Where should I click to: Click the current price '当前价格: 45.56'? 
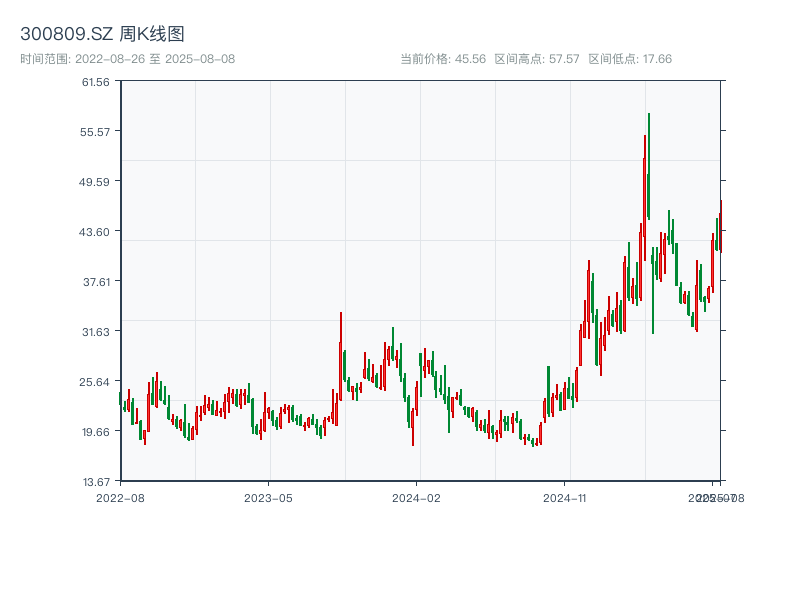point(443,59)
